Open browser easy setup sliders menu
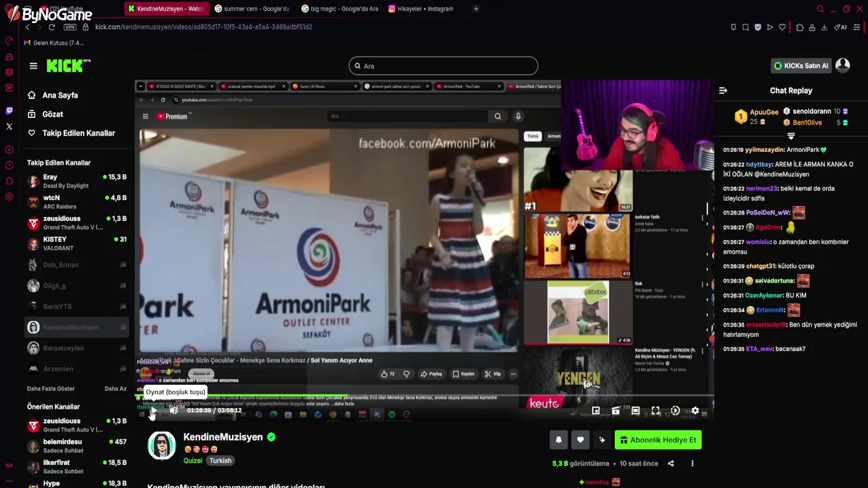Screen dimensions: 868x488 pos(856,27)
